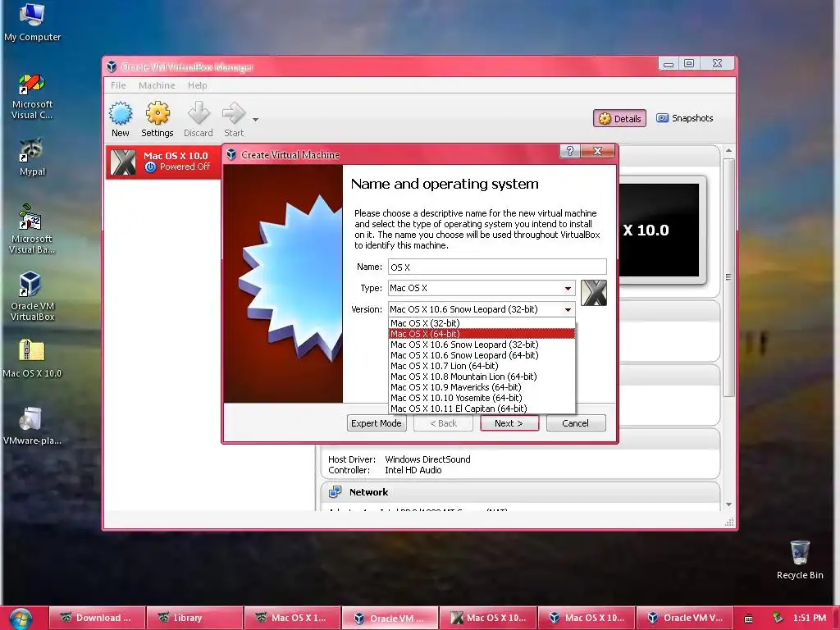Click the scroll up arrow in details pane

728,151
